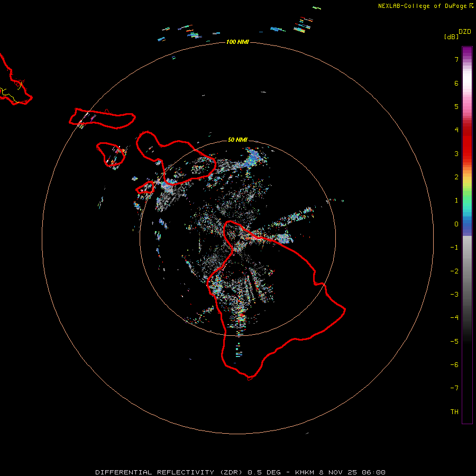This screenshot has height=476, width=476.
Task: Click the 100 NMI range ring label
Action: point(237,42)
